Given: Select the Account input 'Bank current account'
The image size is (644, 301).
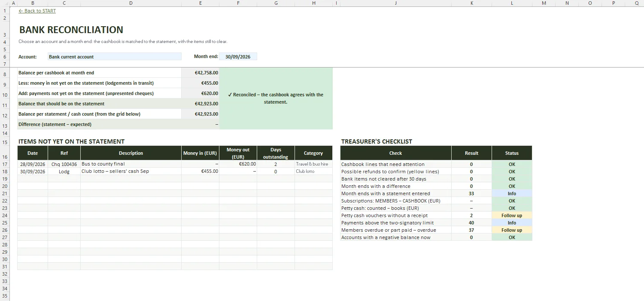Looking at the screenshot, I should tap(115, 56).
